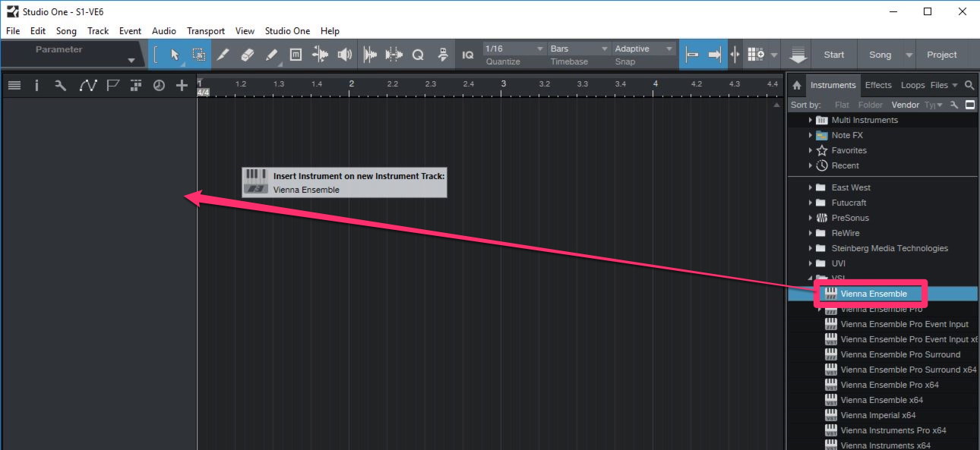Open the Timebase Bars dropdown

click(x=578, y=49)
